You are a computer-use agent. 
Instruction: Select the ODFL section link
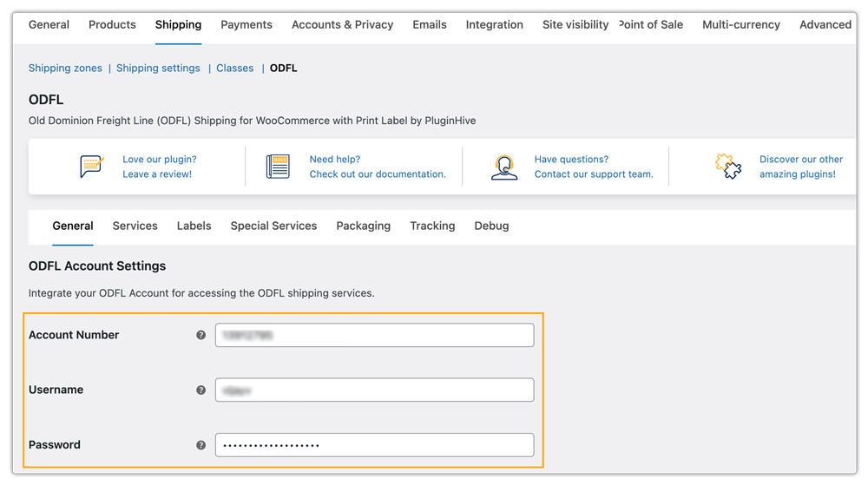(284, 68)
